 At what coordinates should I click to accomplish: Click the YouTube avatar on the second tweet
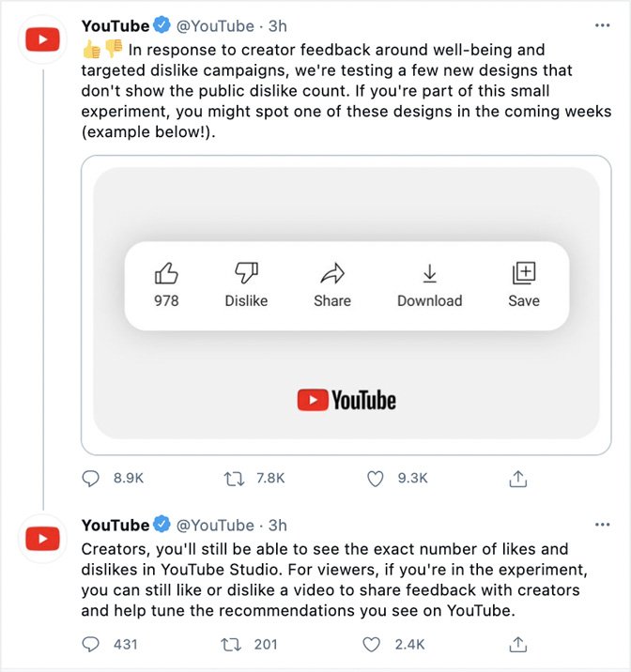click(x=43, y=538)
